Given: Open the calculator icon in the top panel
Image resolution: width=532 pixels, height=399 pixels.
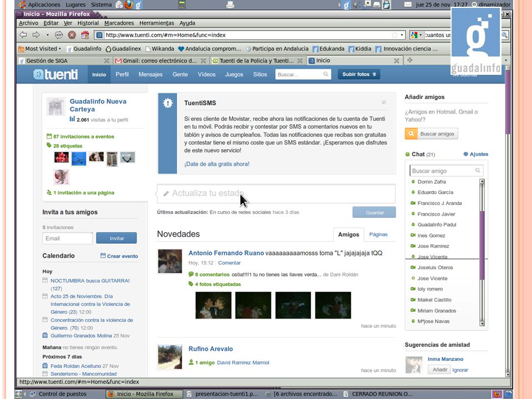Looking at the screenshot, I should [x=182, y=4].
